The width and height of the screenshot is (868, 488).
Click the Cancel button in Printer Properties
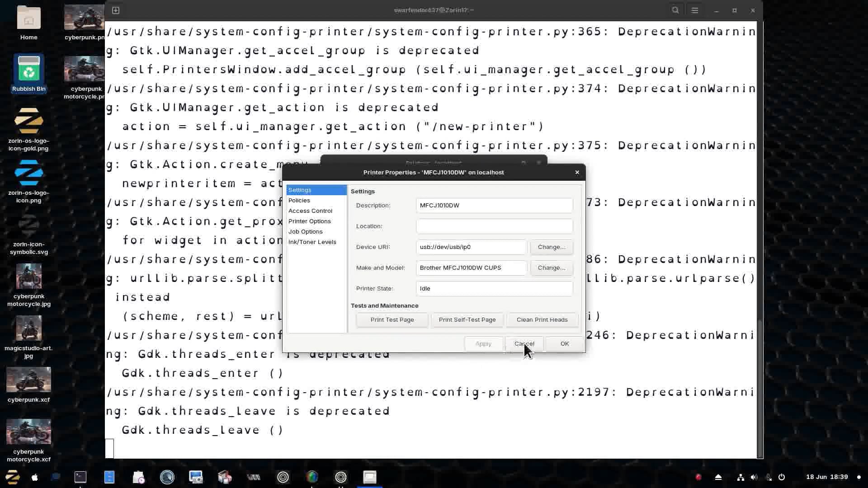(524, 343)
